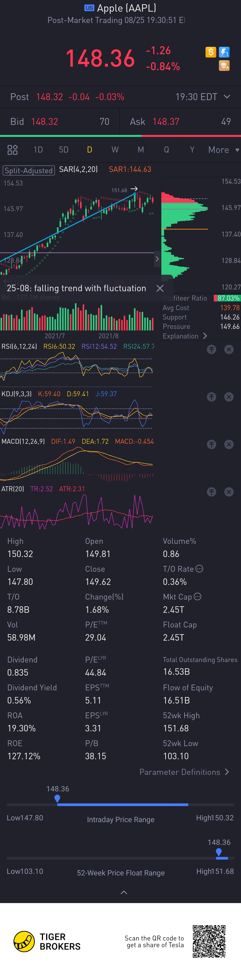This screenshot has height=980, width=241.
Task: Pin the ATR indicator to top
Action: [x=211, y=492]
